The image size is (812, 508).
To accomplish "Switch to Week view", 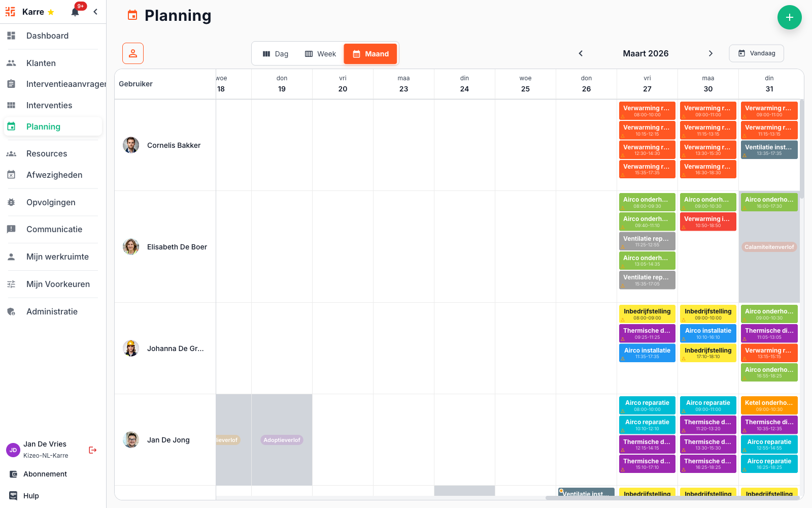I will (x=320, y=53).
